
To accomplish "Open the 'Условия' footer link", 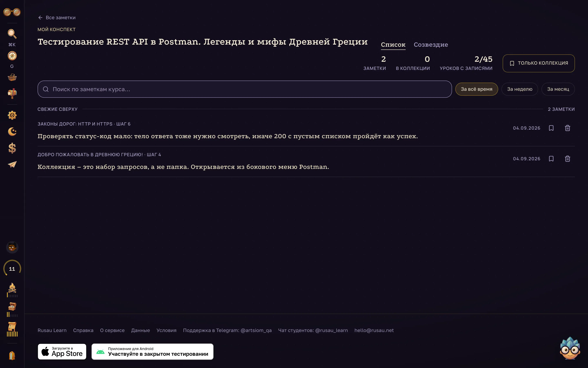I will (x=166, y=330).
